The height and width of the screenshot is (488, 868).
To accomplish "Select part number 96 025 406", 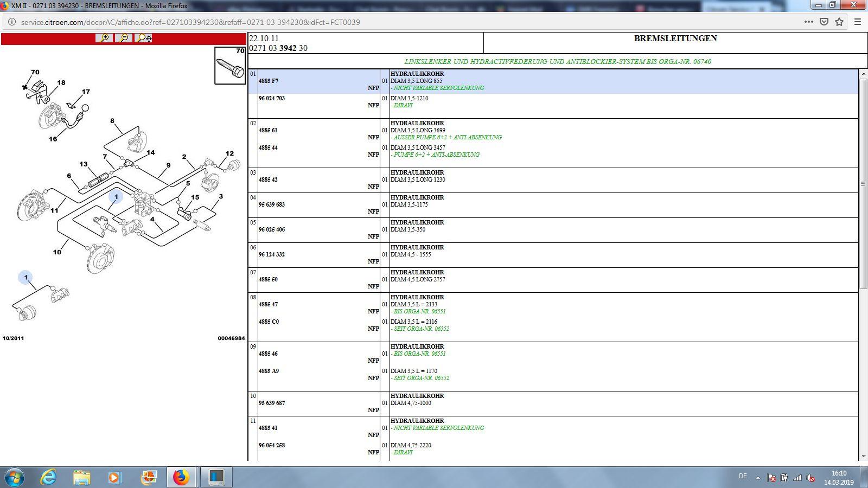I will [272, 229].
